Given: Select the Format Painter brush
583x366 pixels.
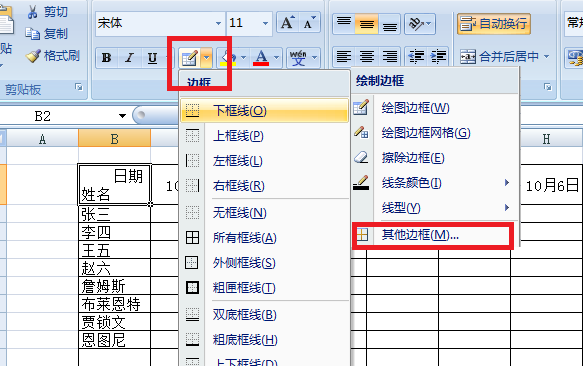Looking at the screenshot, I should point(33,56).
